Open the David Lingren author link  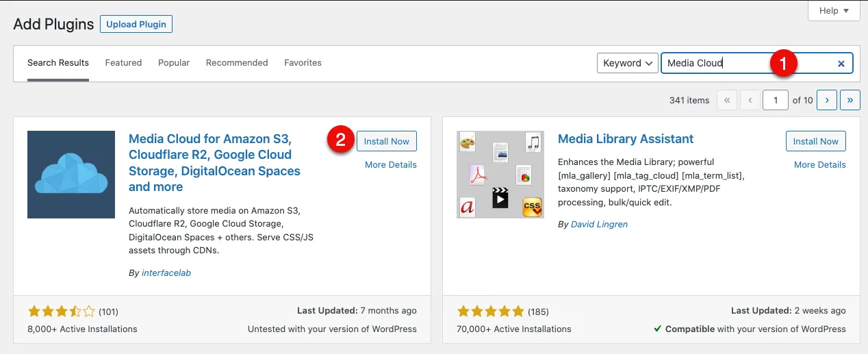click(x=599, y=224)
